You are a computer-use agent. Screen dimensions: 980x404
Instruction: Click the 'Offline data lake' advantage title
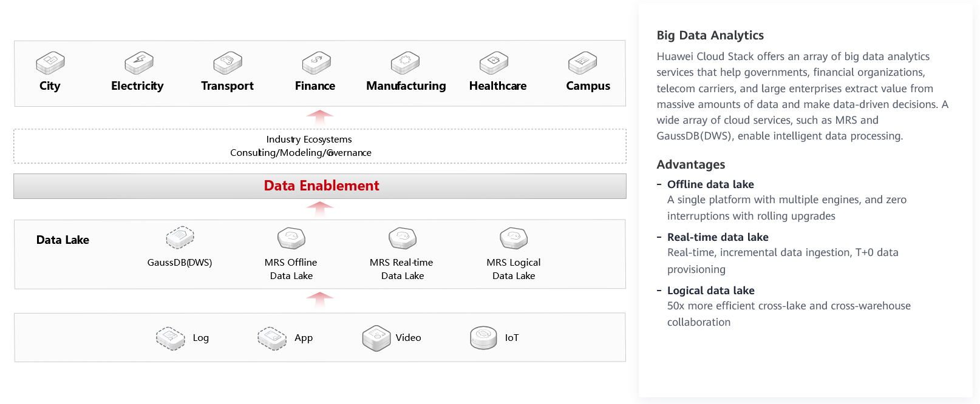tap(710, 184)
